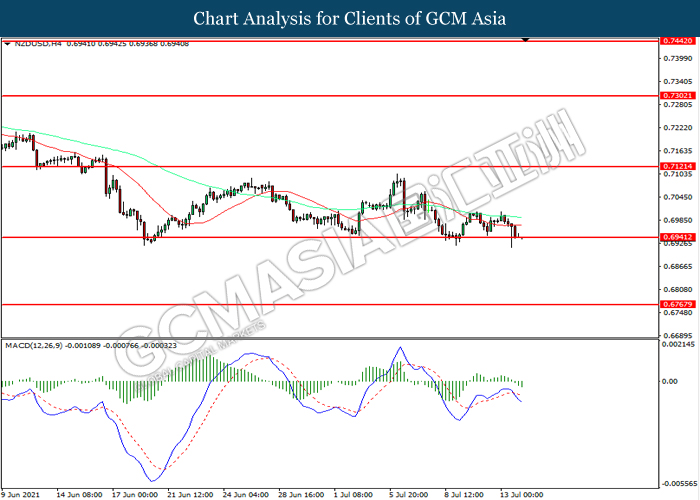700x500 pixels.
Task: Click the 0.72805 price scale label
Action: (x=678, y=104)
